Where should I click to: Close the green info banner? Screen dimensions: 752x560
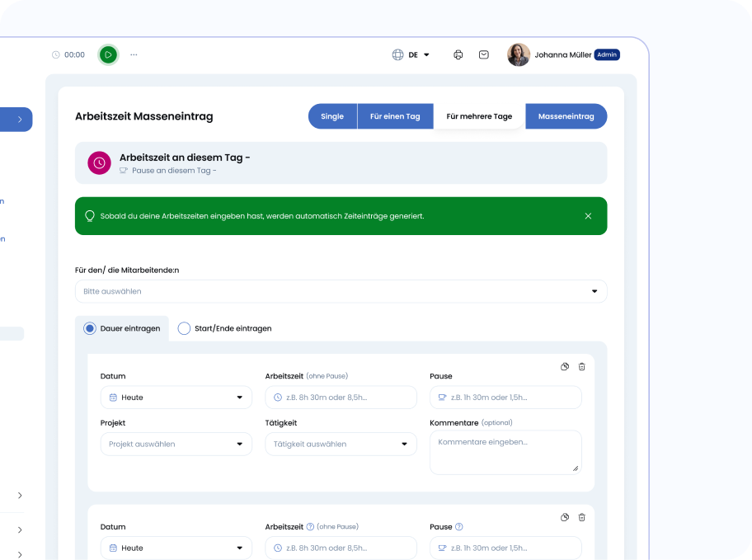point(588,216)
